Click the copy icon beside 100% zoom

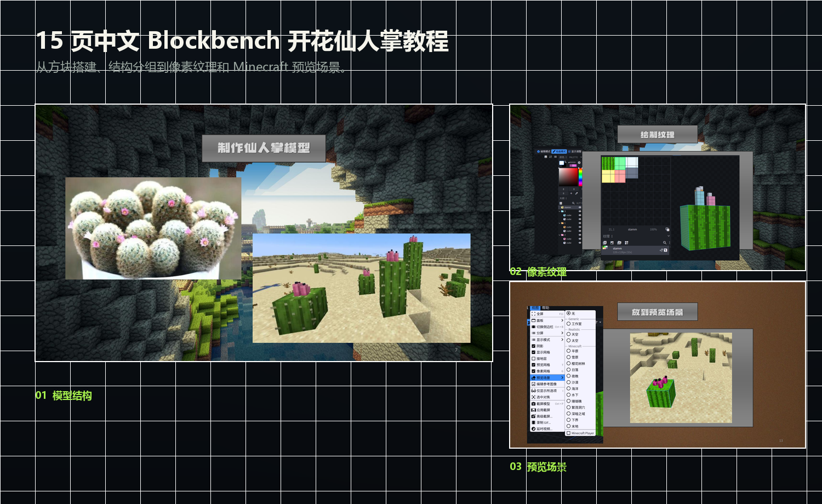coord(667,230)
